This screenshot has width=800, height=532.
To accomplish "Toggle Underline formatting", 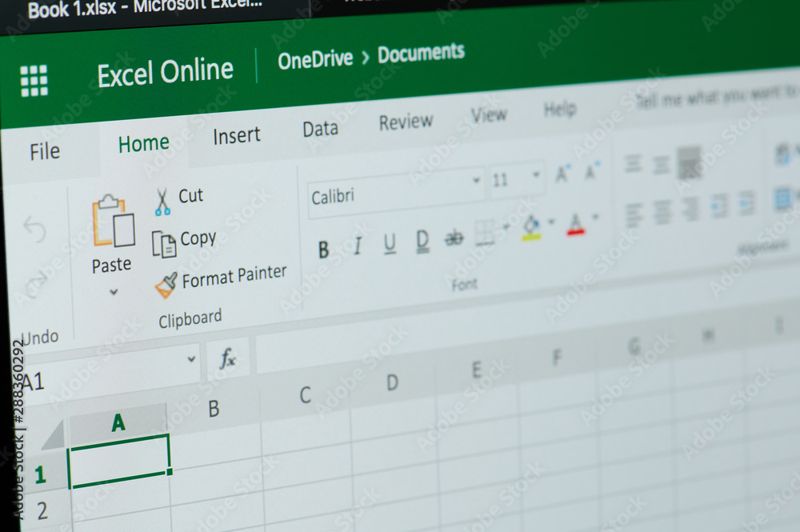I will pos(390,243).
